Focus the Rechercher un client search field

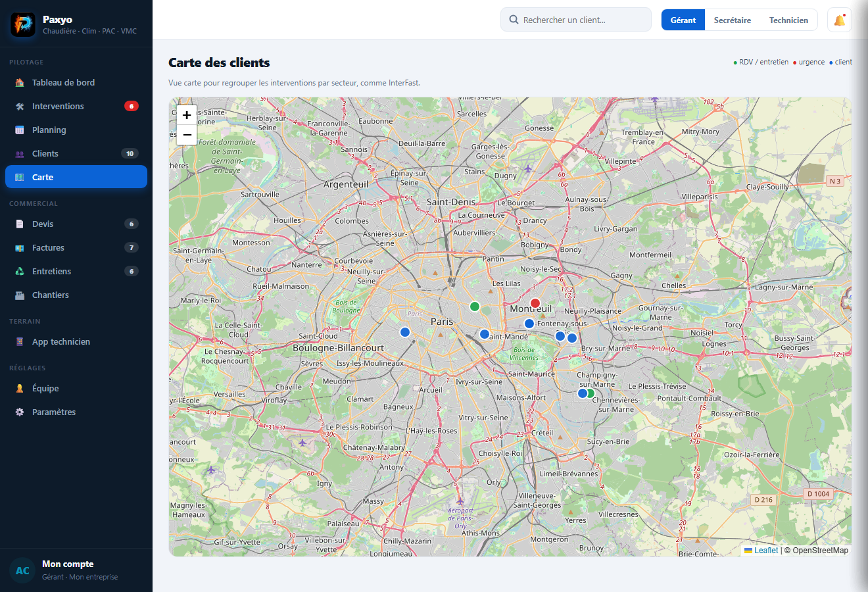[x=576, y=20]
